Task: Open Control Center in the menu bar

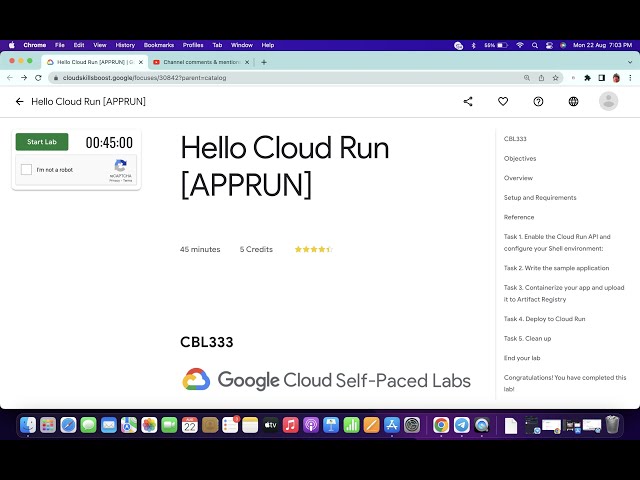Action: 549,45
